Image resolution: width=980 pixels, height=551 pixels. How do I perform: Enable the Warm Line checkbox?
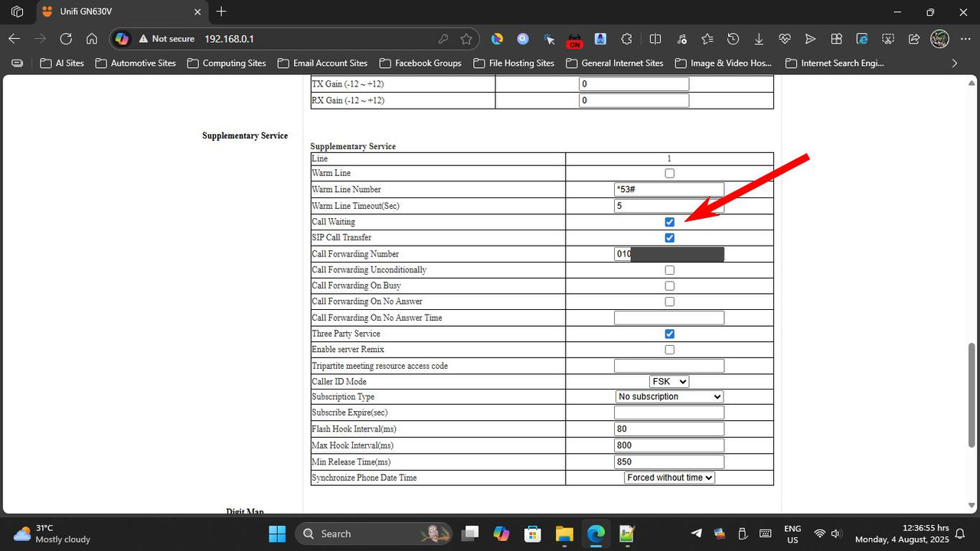click(670, 174)
